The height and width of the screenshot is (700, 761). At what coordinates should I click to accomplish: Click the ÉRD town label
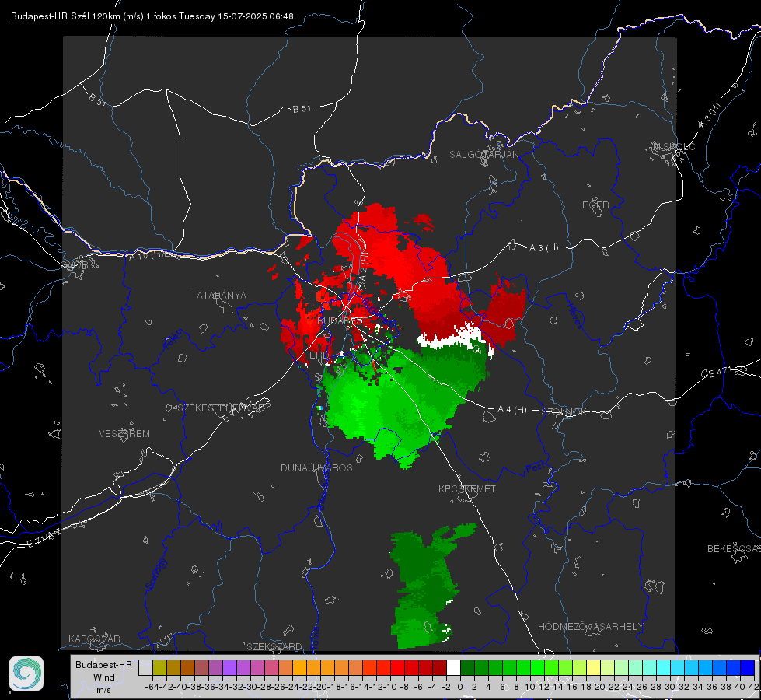319,355
